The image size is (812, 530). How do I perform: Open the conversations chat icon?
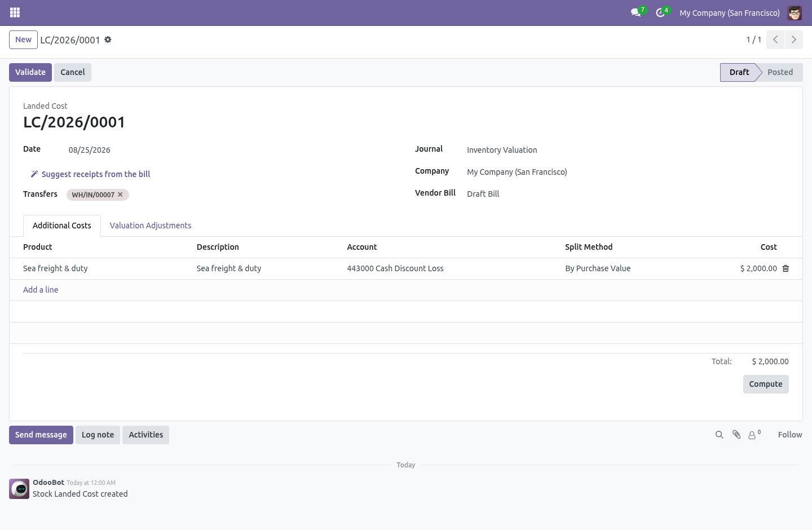(x=636, y=12)
